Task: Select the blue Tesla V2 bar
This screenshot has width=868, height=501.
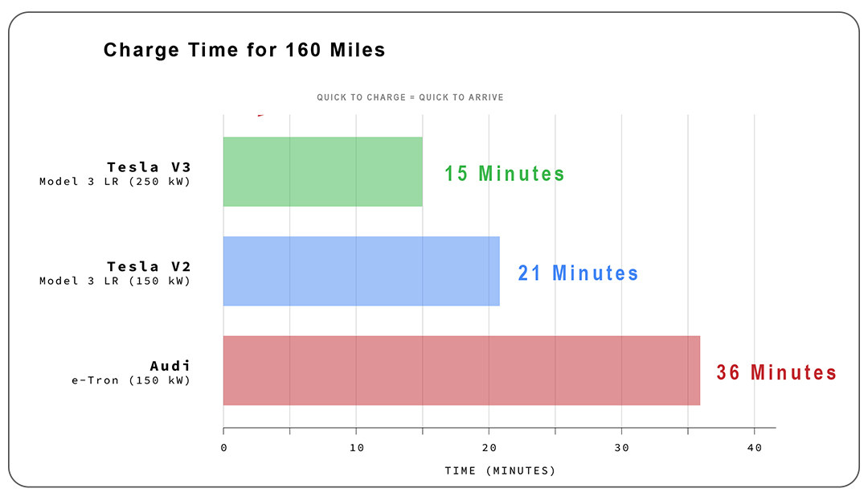Action: coord(361,271)
